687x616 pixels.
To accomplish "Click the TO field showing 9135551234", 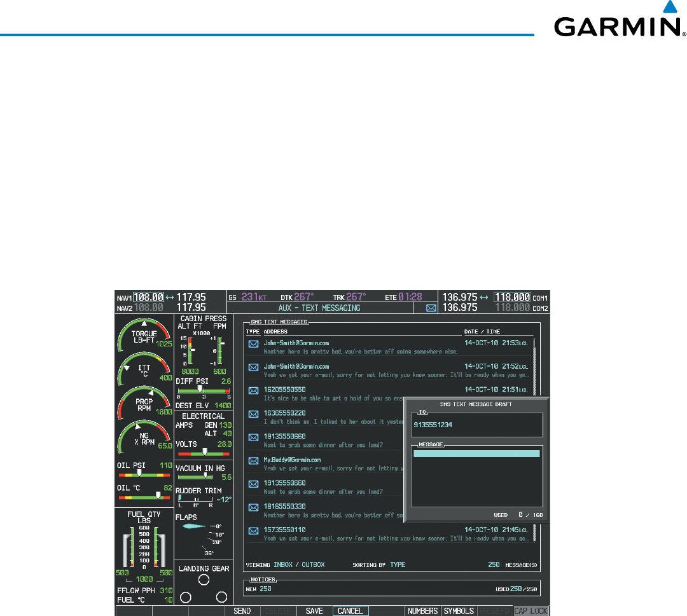I will [476, 425].
